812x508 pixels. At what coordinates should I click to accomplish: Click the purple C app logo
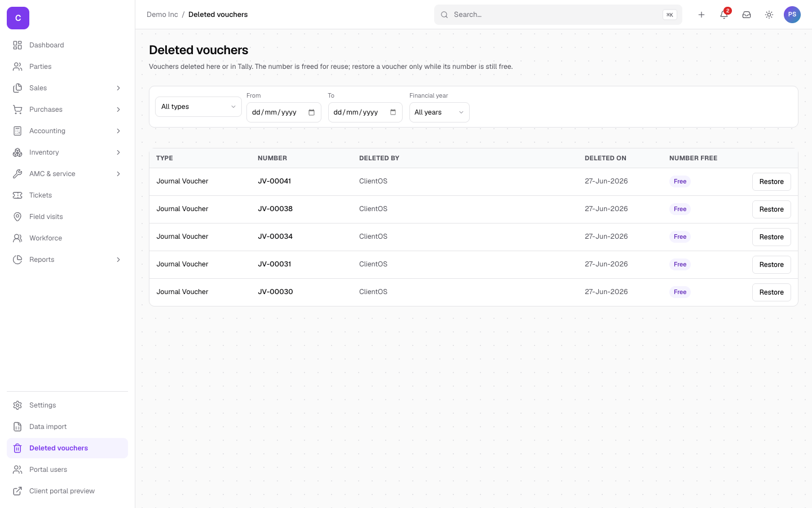18,18
